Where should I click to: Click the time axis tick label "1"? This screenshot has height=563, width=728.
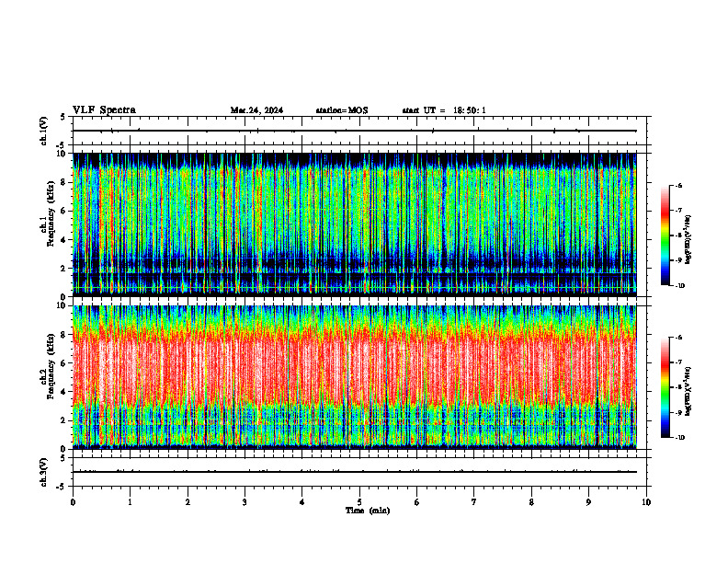(130, 502)
